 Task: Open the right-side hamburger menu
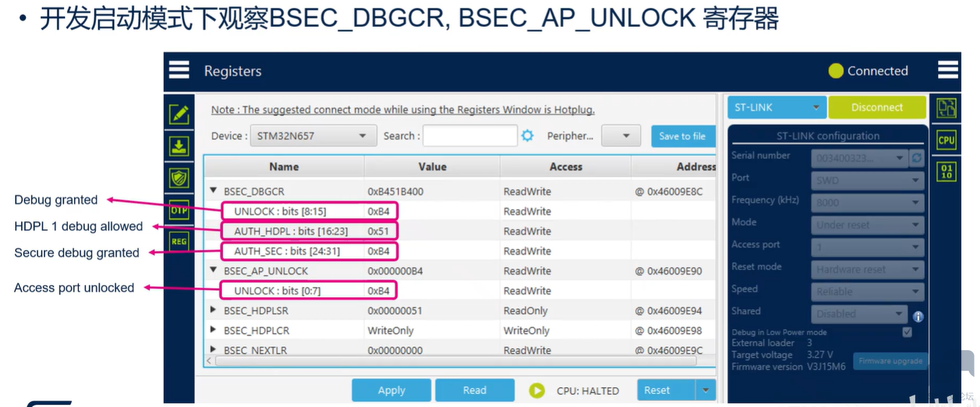948,70
